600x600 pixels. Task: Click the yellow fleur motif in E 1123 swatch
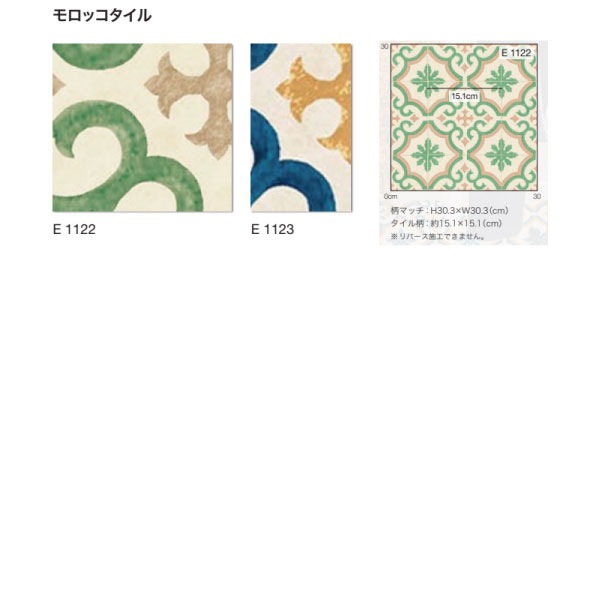(x=315, y=101)
